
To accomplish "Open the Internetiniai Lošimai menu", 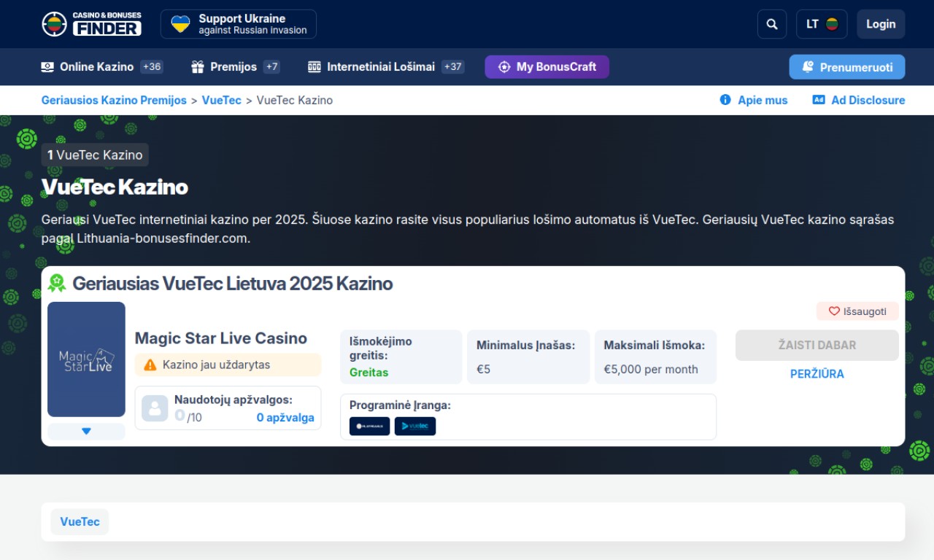I will click(x=386, y=67).
